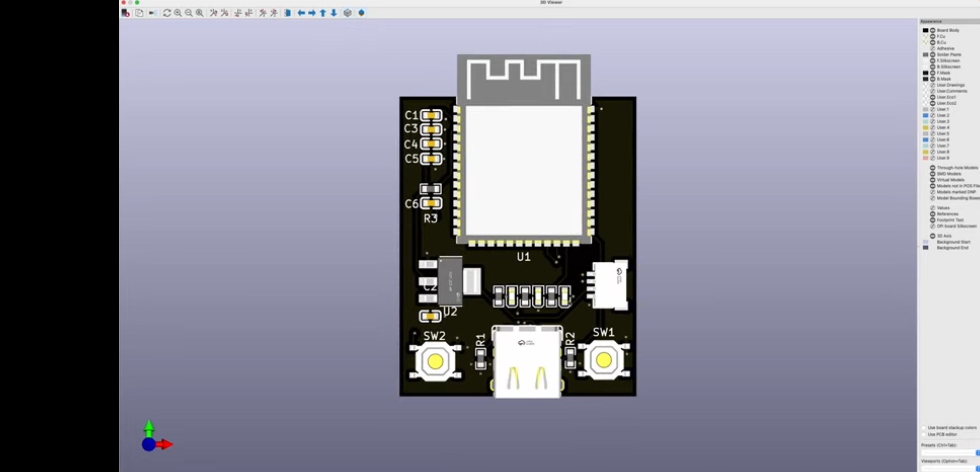980x472 pixels.
Task: Edit User.2 layer color swatch
Action: pos(926,115)
